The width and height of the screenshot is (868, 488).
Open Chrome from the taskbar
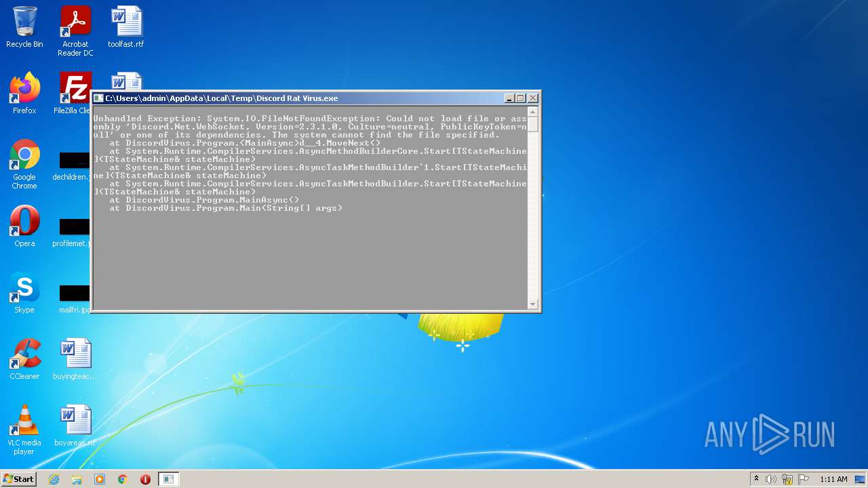point(123,479)
